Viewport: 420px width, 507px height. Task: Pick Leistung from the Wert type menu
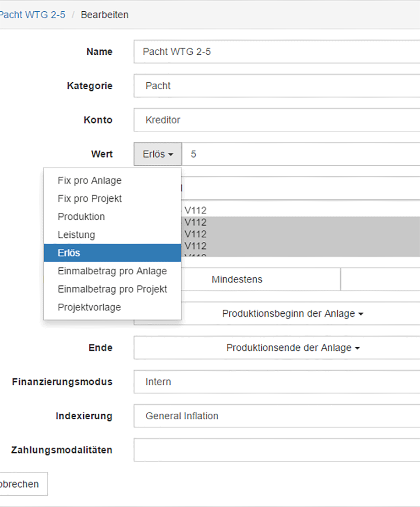click(x=76, y=235)
